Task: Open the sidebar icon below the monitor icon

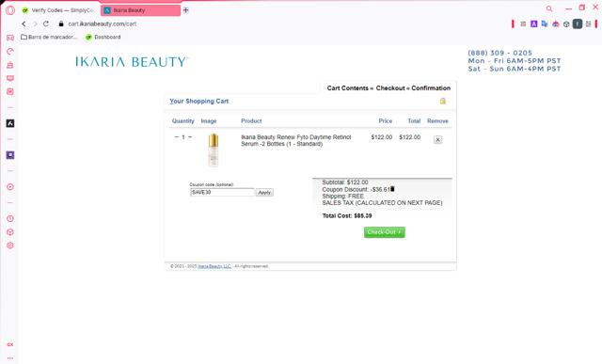Action: [x=10, y=92]
